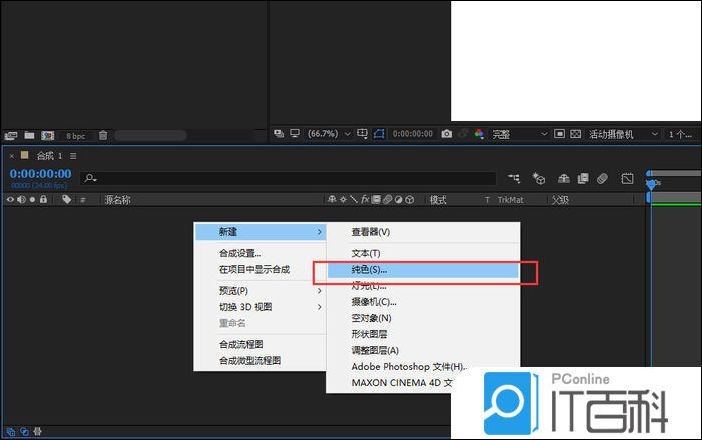Click the label tag column header icon

point(66,200)
